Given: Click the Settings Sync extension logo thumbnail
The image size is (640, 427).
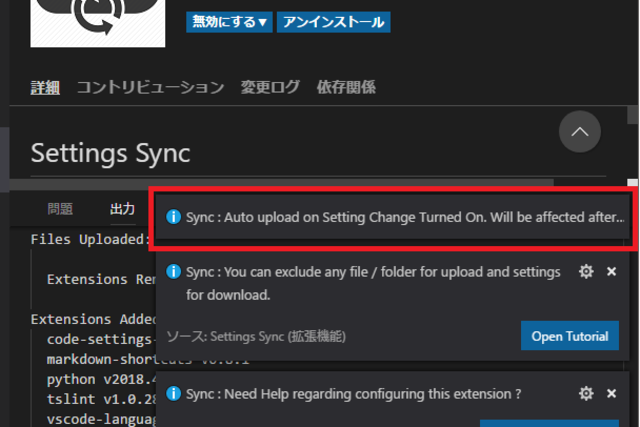Looking at the screenshot, I should (98, 23).
